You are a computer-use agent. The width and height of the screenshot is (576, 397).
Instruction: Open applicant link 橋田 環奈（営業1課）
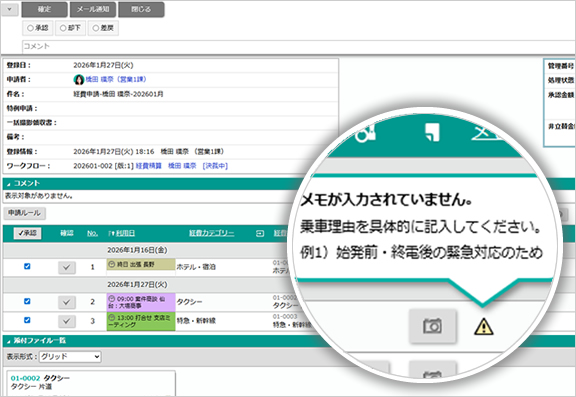pyautogui.click(x=116, y=79)
